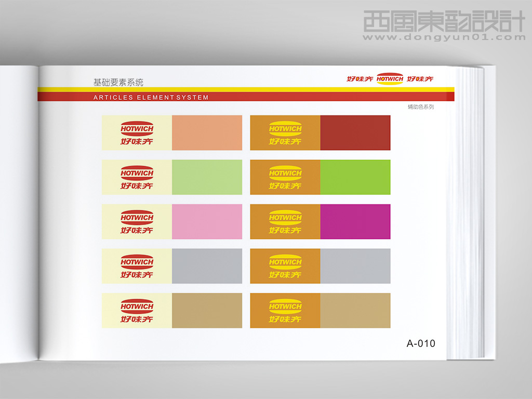
Task: Click the page number A-010
Action: click(422, 343)
